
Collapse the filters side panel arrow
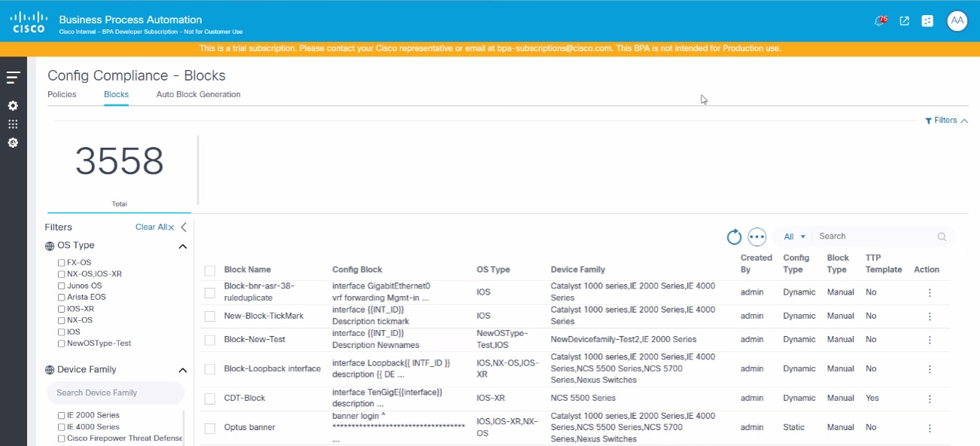[x=184, y=227]
